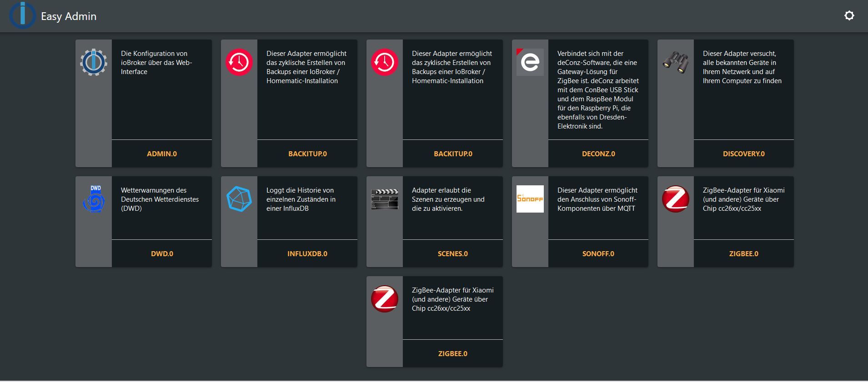The height and width of the screenshot is (382, 868).
Task: Click description starting 'Verbindet sich mit der deConz-Software'
Action: [x=598, y=90]
